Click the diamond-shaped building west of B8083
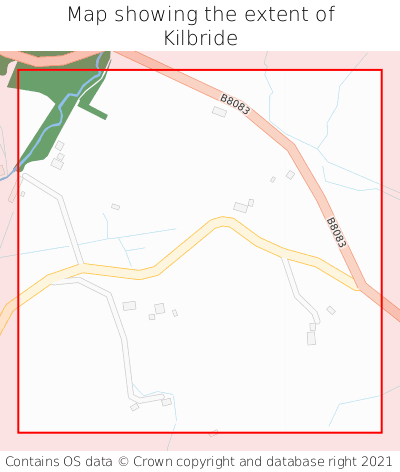400x472 pixels. (290, 175)
